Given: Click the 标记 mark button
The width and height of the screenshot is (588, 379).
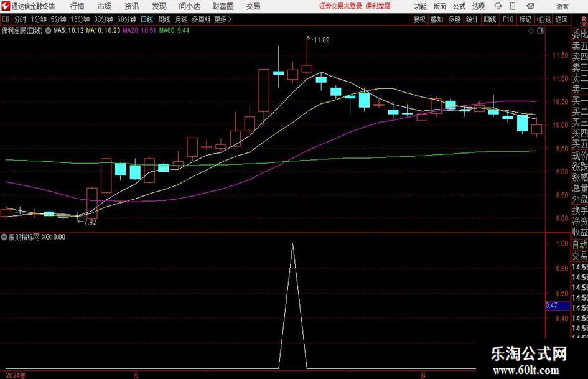Looking at the screenshot, I should [x=525, y=19].
